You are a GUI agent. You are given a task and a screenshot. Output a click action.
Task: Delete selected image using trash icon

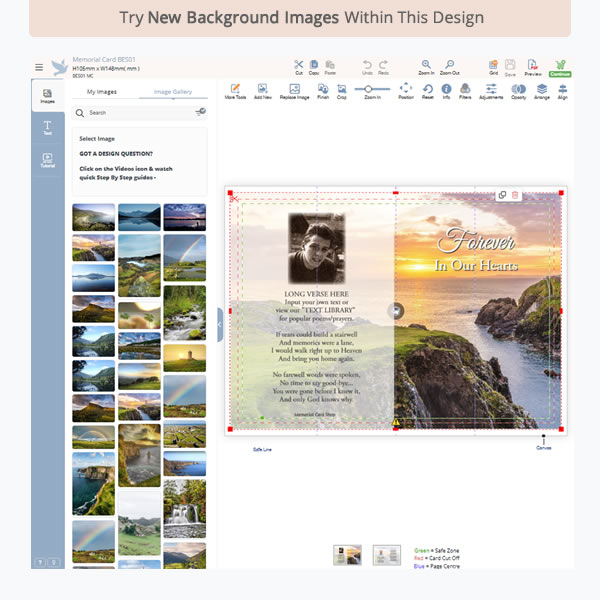pos(515,195)
